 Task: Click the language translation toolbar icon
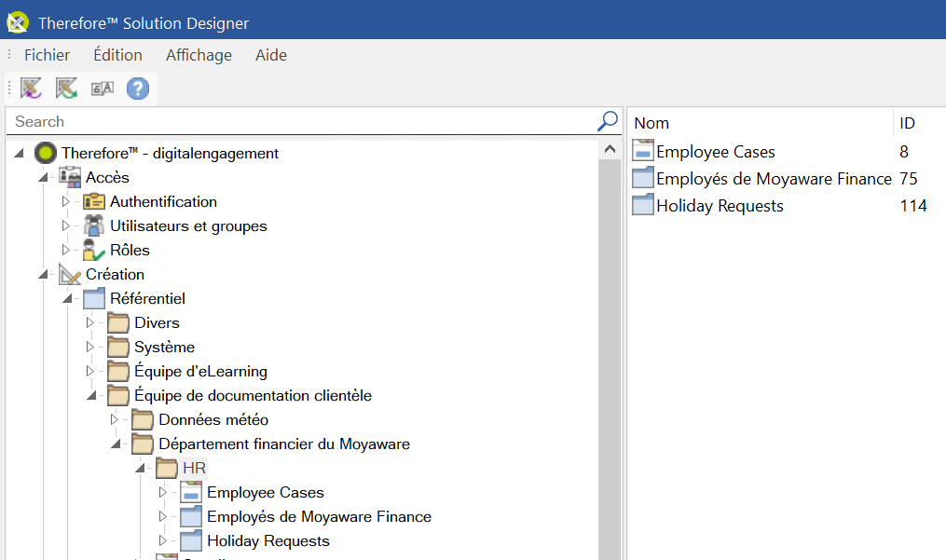(102, 89)
